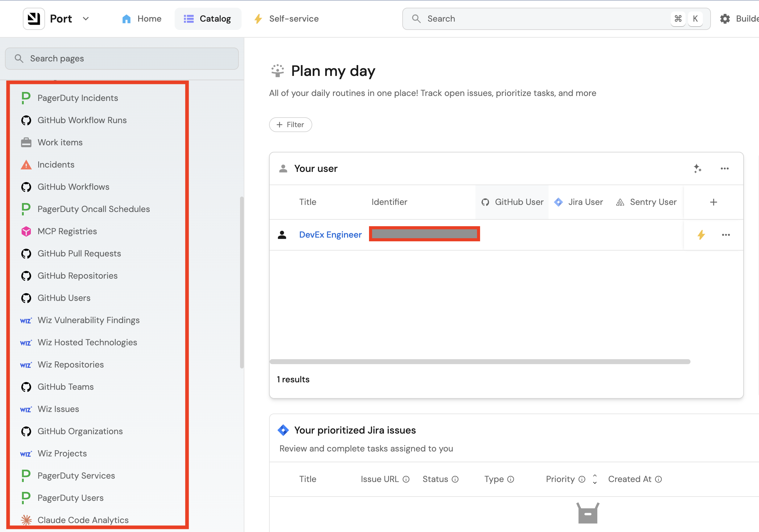The image size is (759, 532).
Task: Click the info icon next to Status
Action: tap(455, 479)
